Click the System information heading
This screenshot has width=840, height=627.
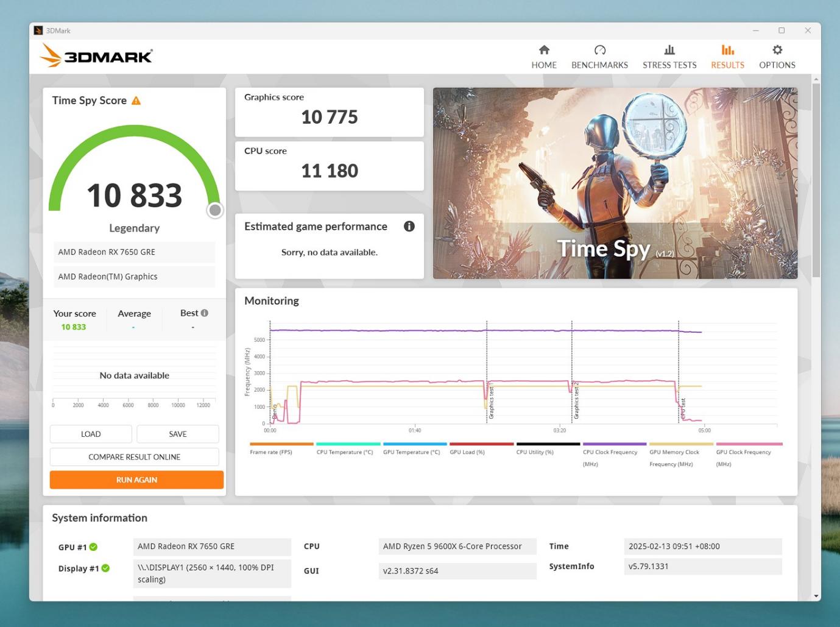pos(100,518)
